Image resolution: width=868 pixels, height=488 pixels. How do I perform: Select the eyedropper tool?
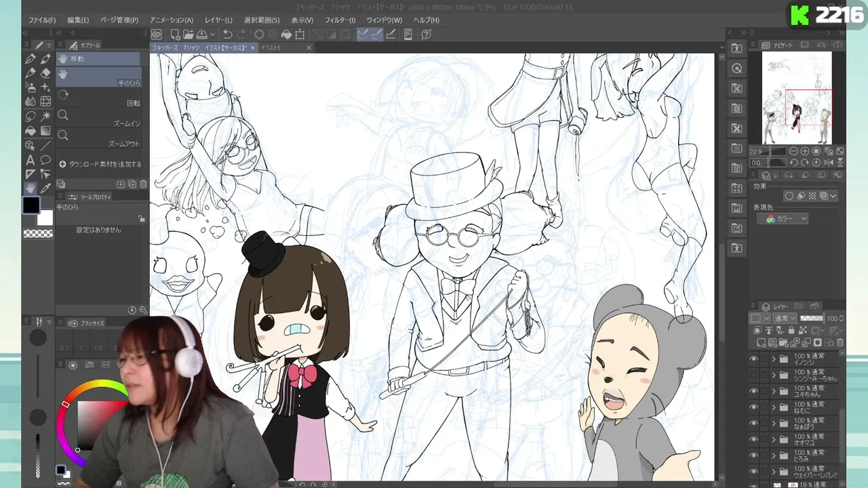point(45,188)
